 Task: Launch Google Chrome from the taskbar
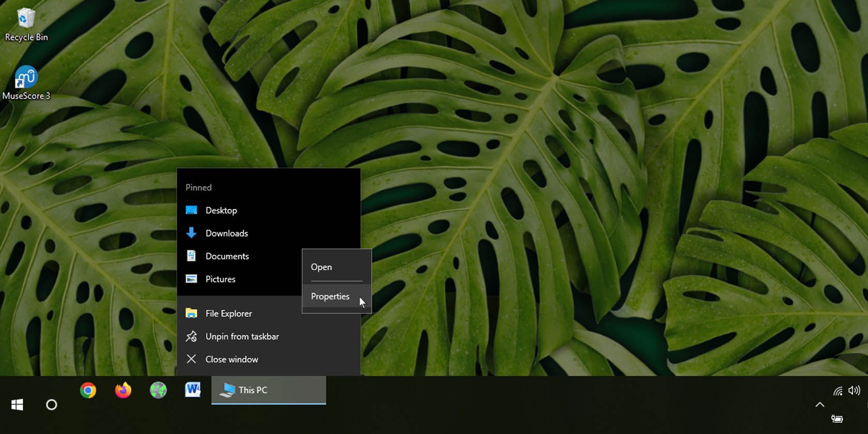[x=88, y=391]
